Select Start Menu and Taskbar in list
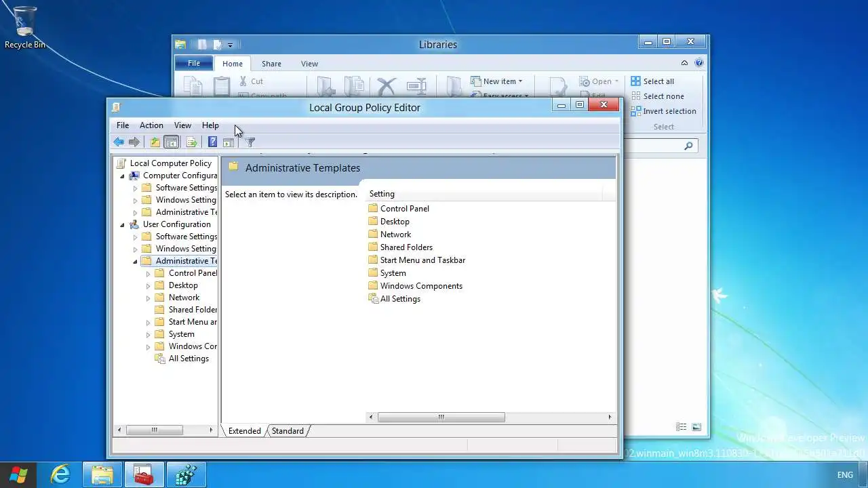 [422, 260]
